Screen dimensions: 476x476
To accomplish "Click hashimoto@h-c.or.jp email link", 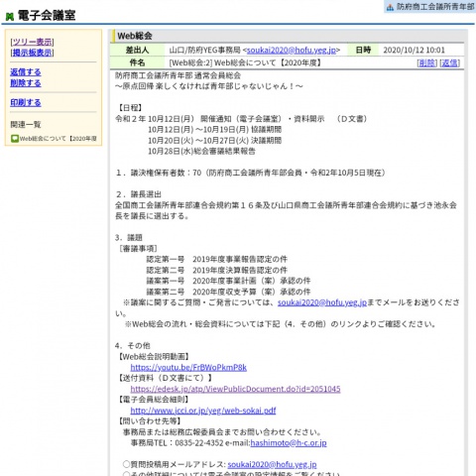I will (x=289, y=443).
